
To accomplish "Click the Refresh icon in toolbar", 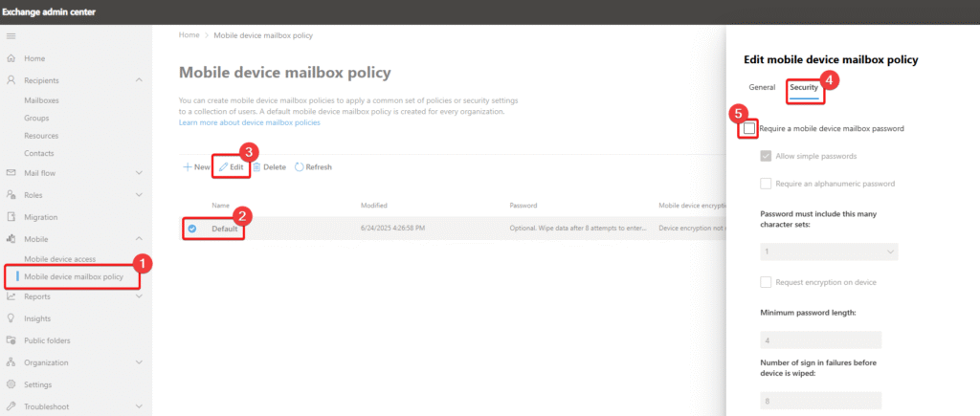I will tap(300, 167).
